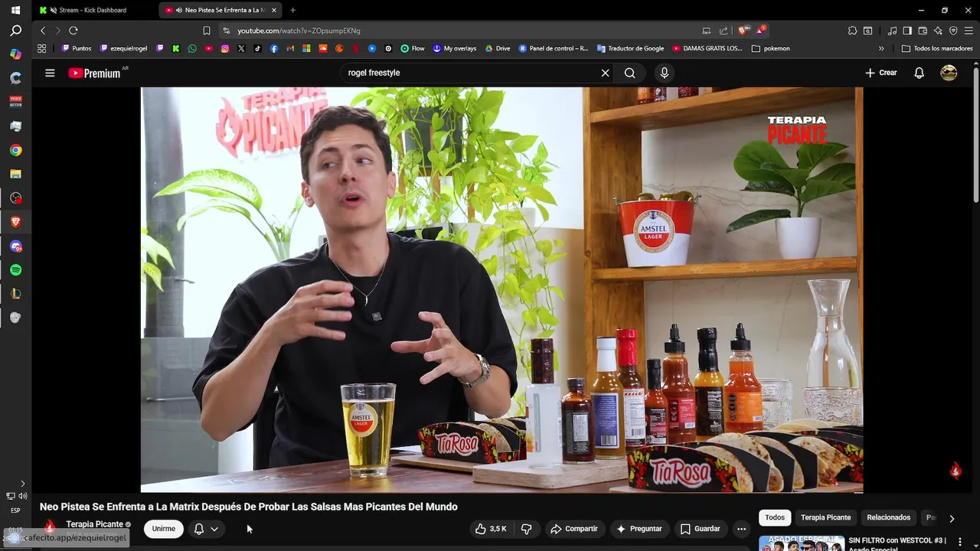The width and height of the screenshot is (980, 551).
Task: Show more filter chips with right arrow
Action: coord(952,518)
